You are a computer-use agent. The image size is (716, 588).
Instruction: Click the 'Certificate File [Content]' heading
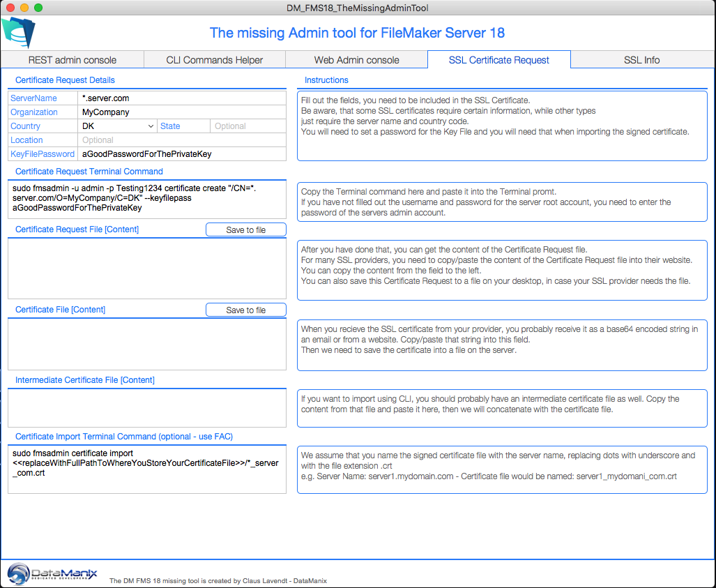60,310
